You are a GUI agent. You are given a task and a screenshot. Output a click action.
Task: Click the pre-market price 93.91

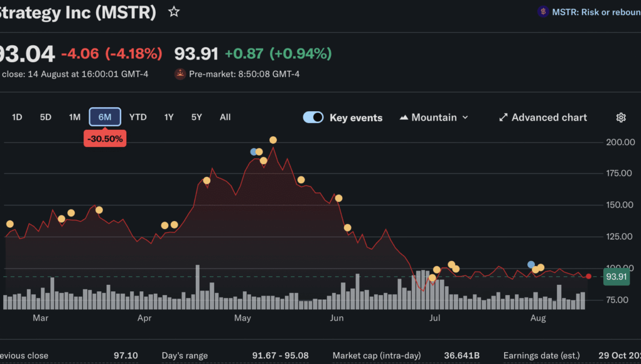coord(197,53)
